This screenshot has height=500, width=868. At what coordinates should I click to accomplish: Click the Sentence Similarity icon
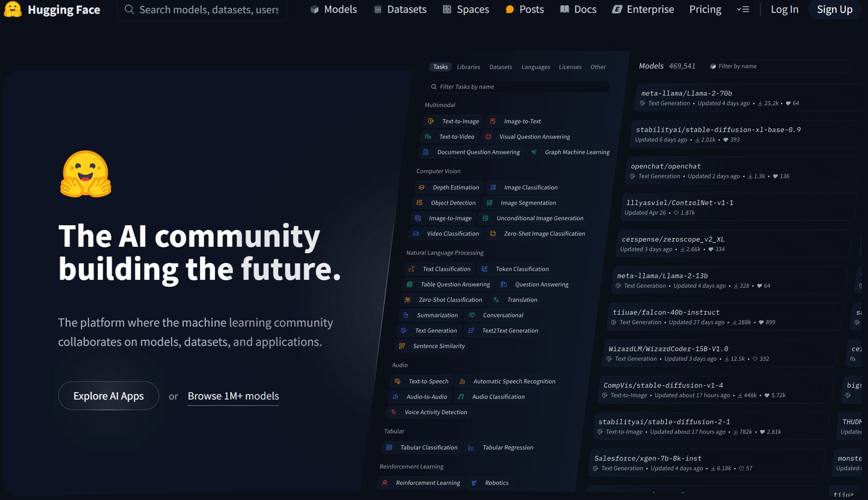tap(402, 346)
